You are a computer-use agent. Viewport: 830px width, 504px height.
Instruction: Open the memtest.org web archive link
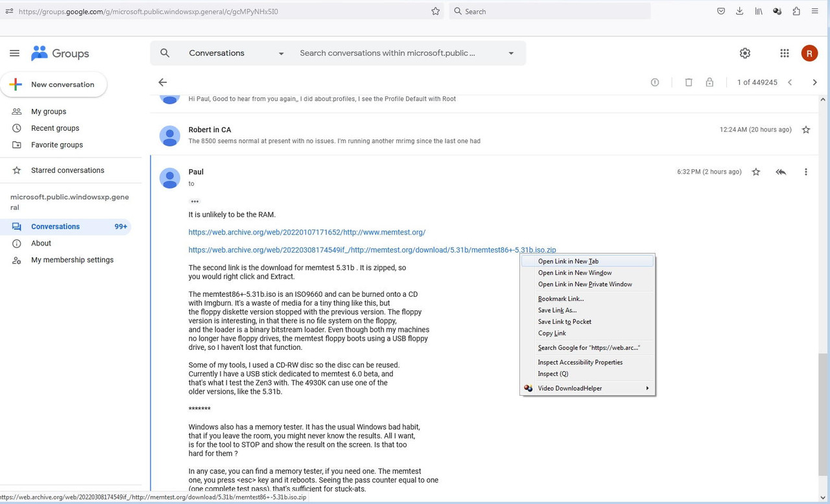coord(307,232)
